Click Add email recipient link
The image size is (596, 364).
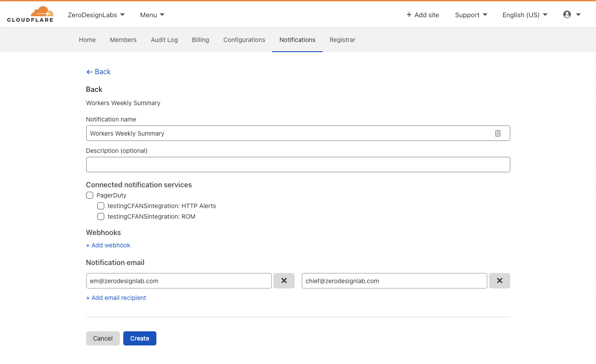pos(116,298)
